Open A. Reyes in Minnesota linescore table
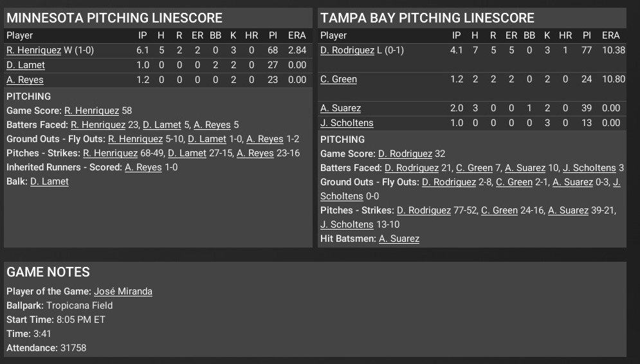 point(25,80)
